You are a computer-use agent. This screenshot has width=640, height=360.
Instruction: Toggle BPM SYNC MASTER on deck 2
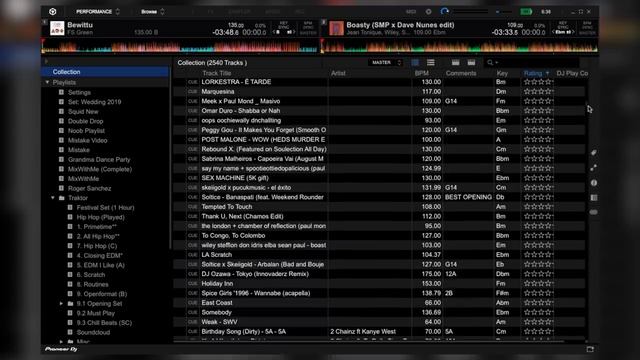click(x=587, y=28)
